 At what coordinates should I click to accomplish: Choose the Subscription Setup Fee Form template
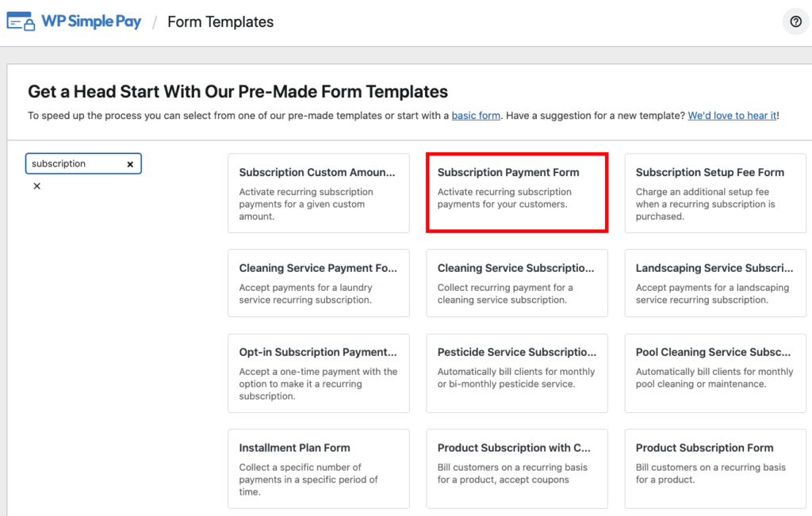click(715, 193)
